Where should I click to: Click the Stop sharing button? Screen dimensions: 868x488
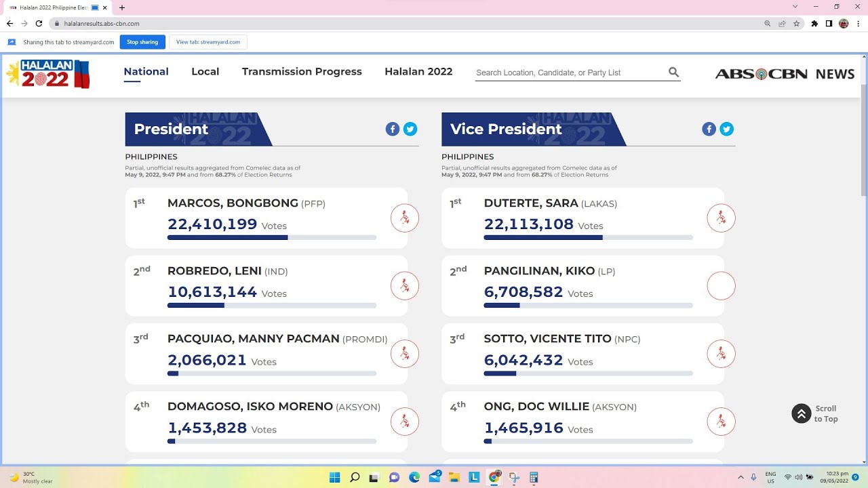point(142,42)
